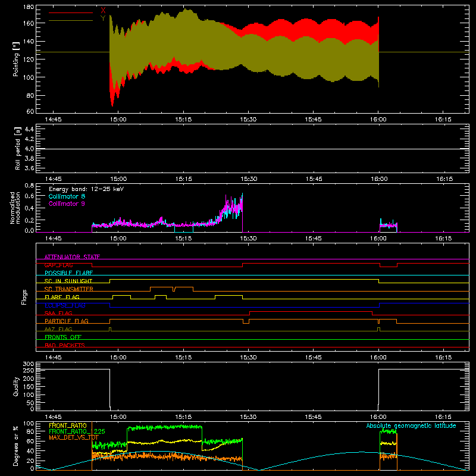Click the SAA_FLAG label

[x=58, y=313]
